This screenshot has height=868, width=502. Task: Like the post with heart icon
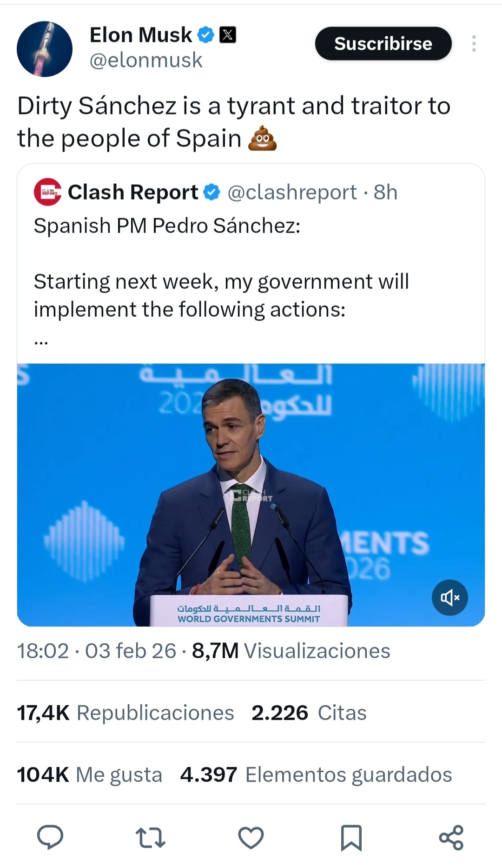tap(251, 838)
